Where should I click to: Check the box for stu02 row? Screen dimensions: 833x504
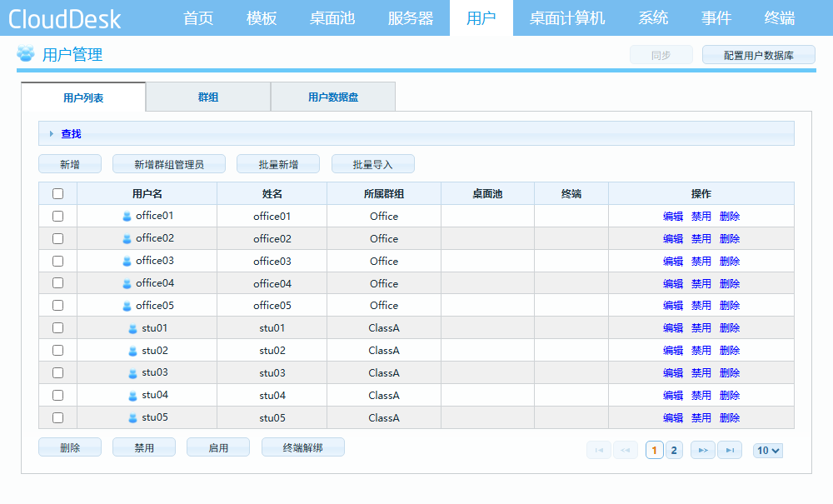coord(58,351)
